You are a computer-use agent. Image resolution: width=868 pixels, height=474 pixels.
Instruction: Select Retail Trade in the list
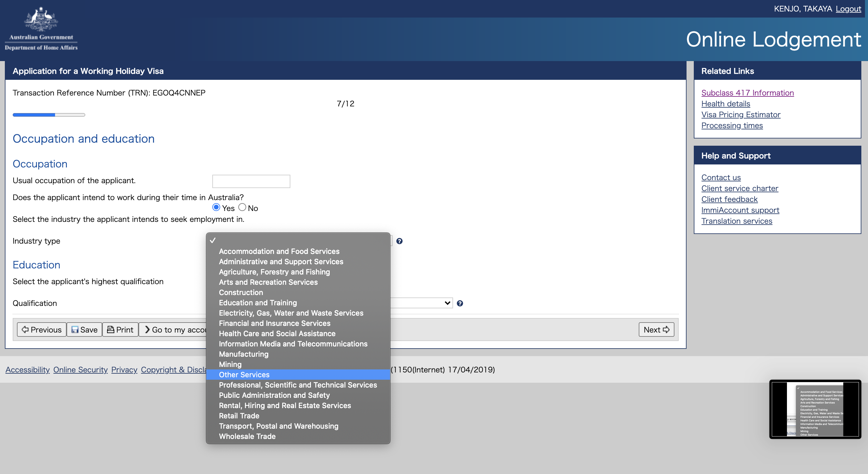pyautogui.click(x=239, y=416)
